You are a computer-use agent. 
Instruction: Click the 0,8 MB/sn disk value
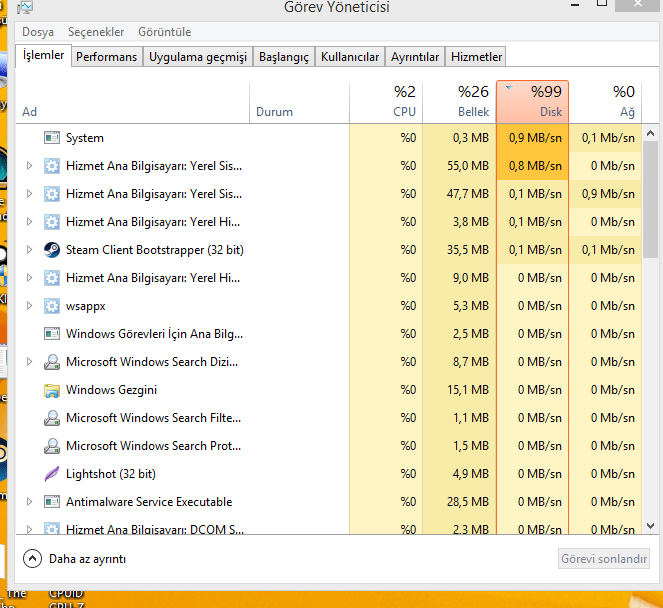click(x=535, y=166)
